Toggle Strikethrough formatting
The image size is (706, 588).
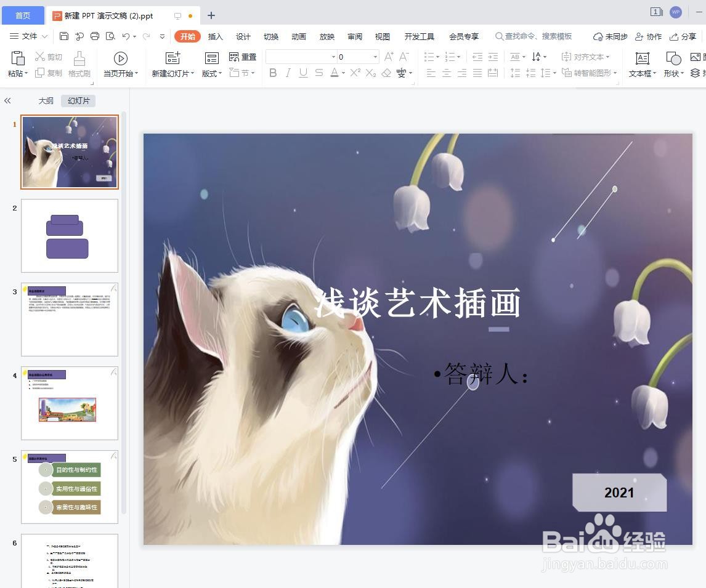coord(319,73)
